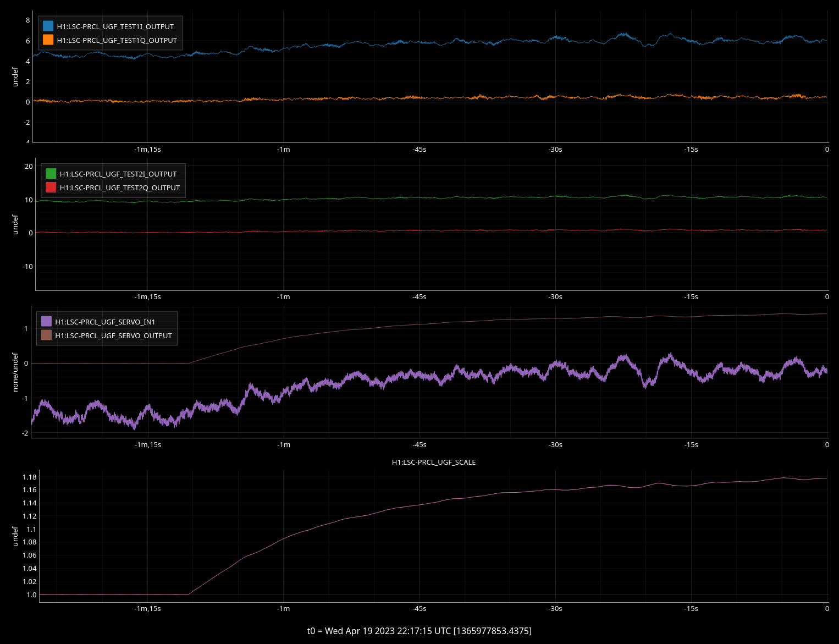Screen dimensions: 839x644
Task: Click the -45s x-axis tick under TEST2 plot
Action: point(419,296)
